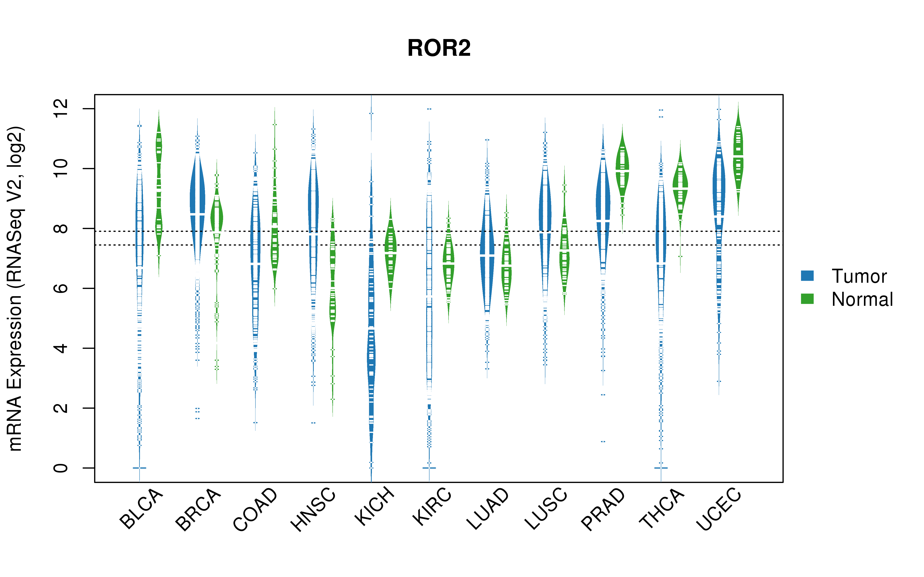
Task: Click the LUSC x-axis label
Action: (546, 509)
